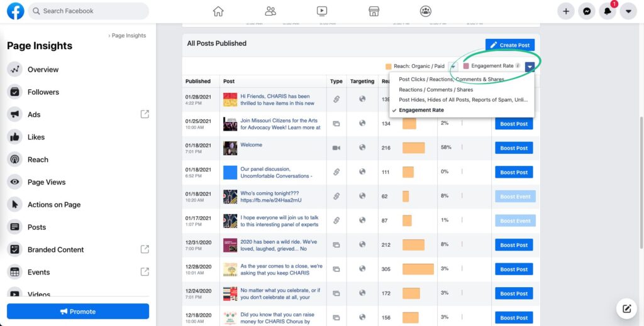Open the Groups icon in top navigation

tap(426, 11)
